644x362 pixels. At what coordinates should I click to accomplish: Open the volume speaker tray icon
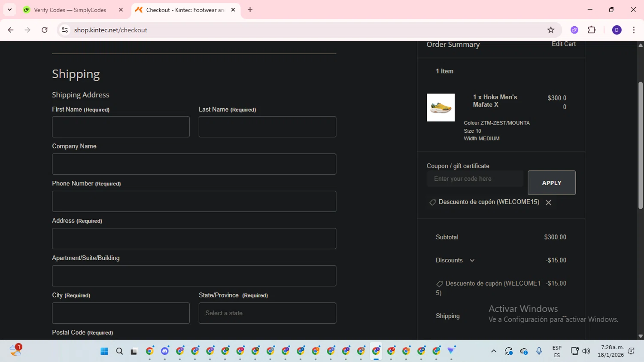[x=586, y=351]
